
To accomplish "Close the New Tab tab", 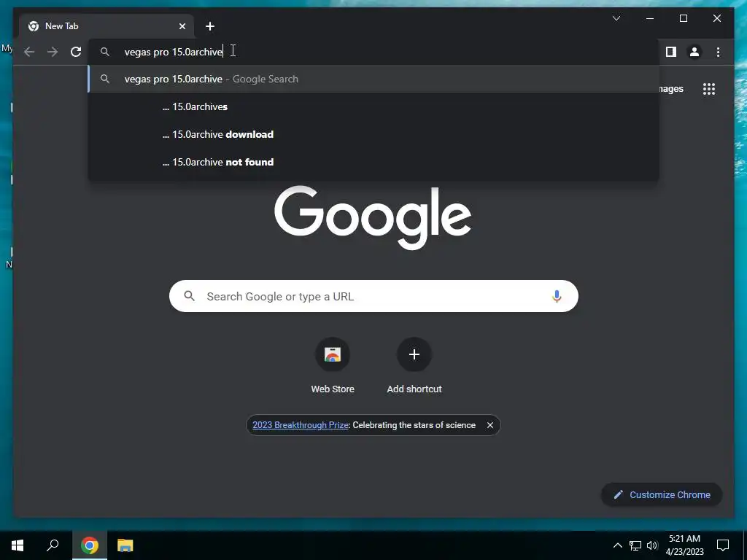I will 182,26.
